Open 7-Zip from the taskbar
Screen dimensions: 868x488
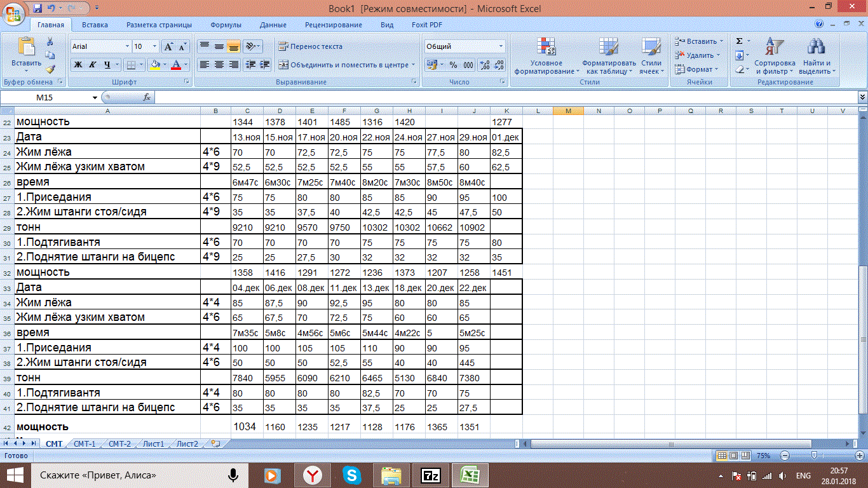pos(430,475)
